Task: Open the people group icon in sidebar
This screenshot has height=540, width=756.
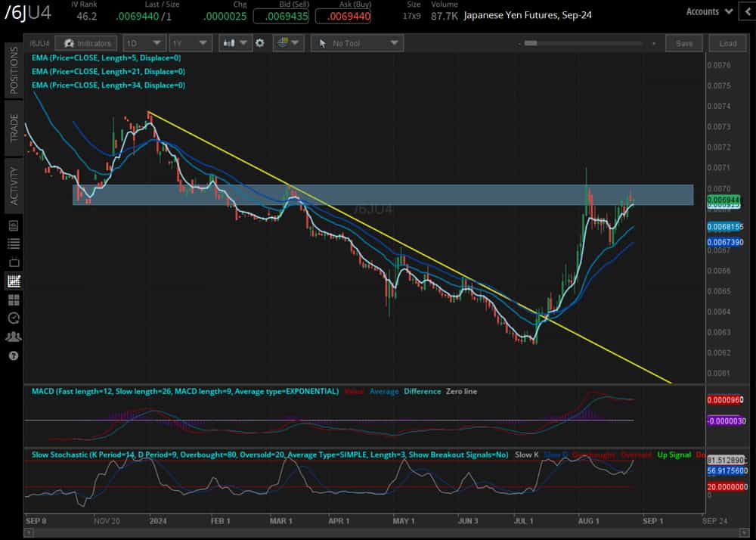Action: 14,337
